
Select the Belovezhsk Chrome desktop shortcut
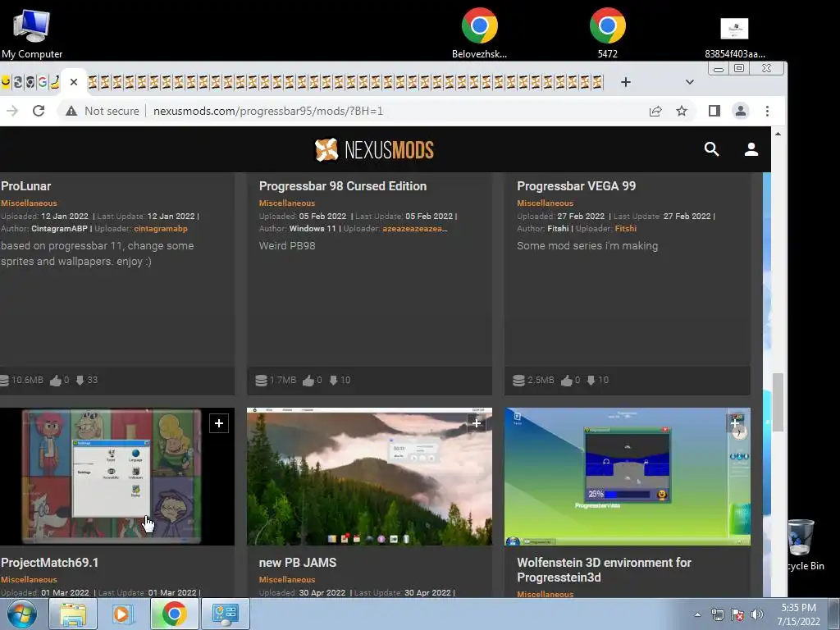pyautogui.click(x=479, y=33)
